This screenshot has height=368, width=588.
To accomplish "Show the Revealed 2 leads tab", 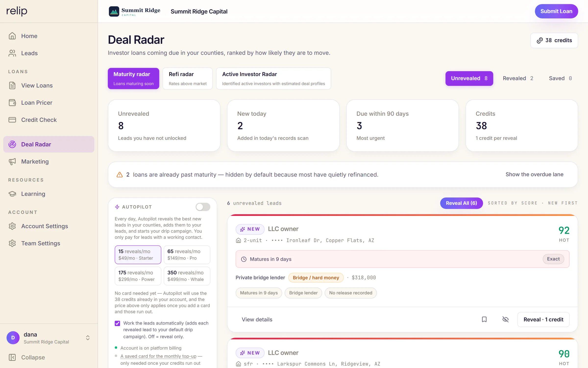I will 518,78.
